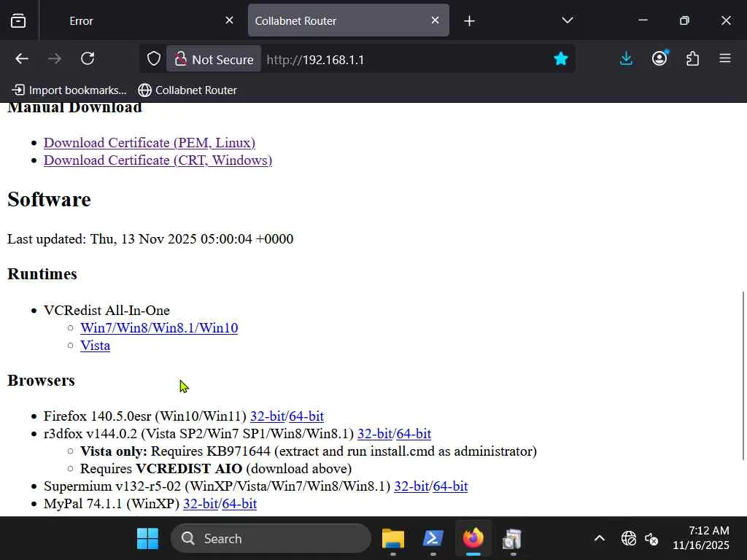Open File Explorer from taskbar
The image size is (747, 560).
pos(393,539)
